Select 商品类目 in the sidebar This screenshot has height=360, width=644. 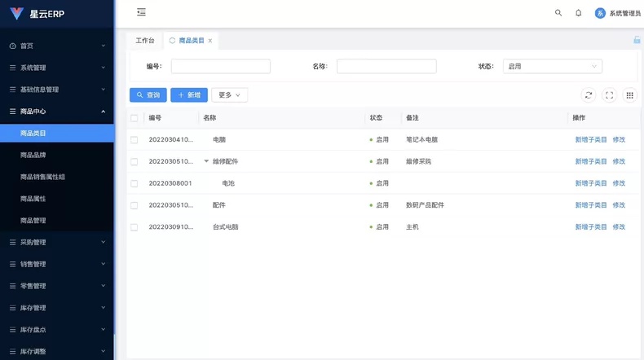click(57, 134)
